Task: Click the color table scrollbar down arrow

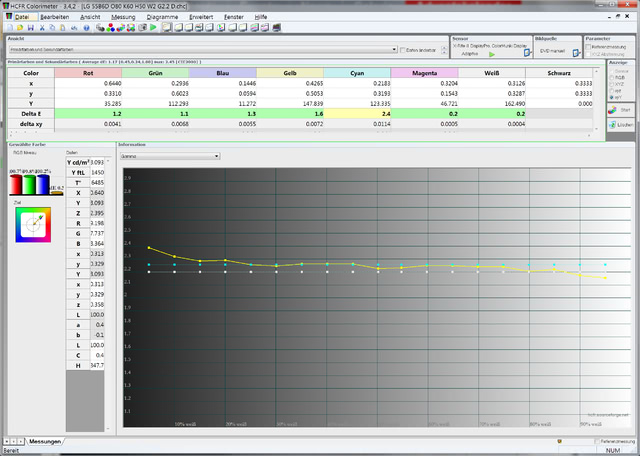Action: point(597,128)
